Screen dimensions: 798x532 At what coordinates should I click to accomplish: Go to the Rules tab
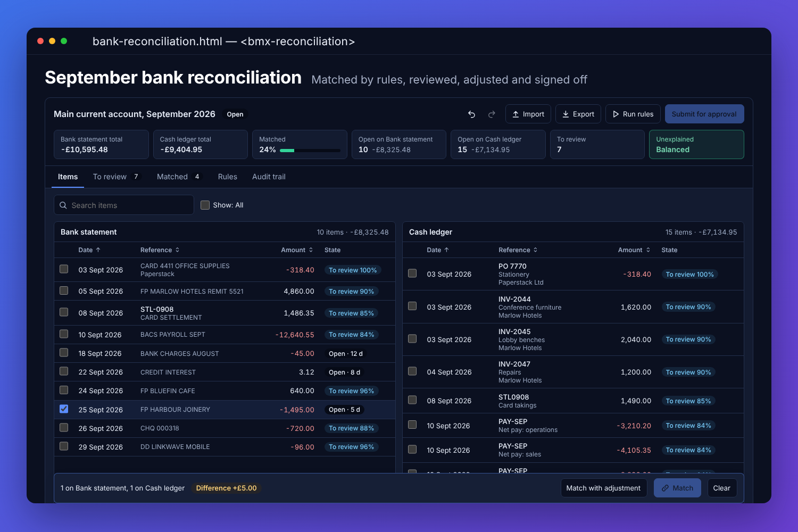pyautogui.click(x=228, y=177)
